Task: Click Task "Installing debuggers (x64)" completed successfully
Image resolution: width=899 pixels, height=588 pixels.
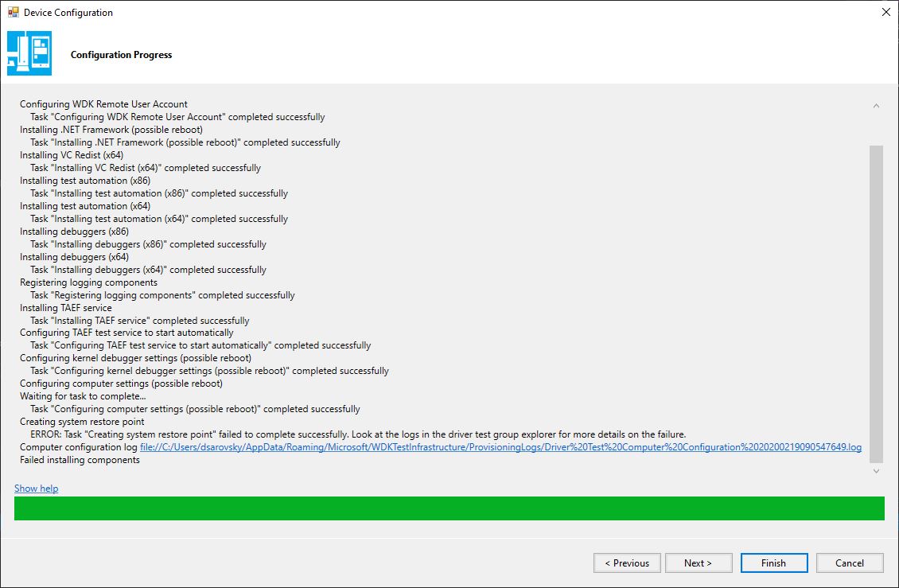Action: click(x=149, y=270)
